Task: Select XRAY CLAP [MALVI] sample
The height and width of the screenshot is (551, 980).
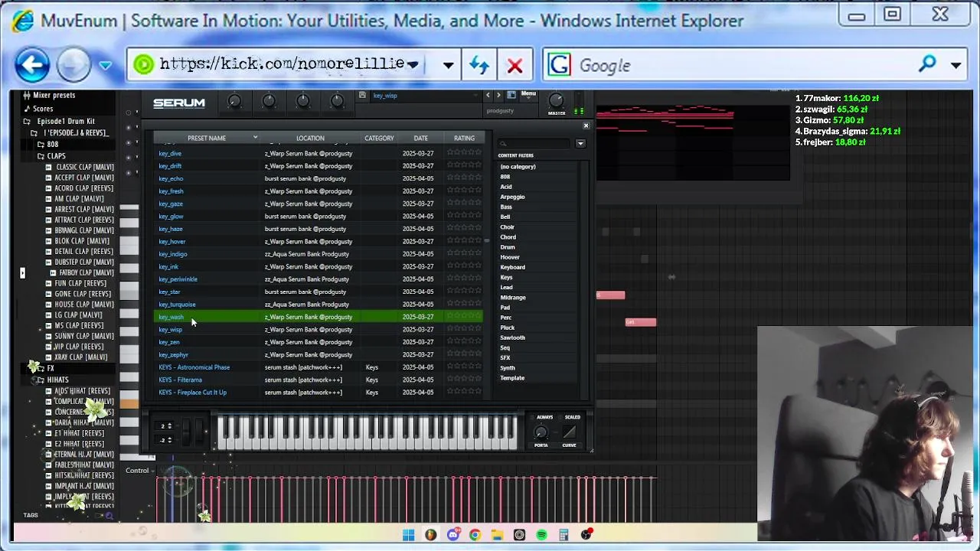Action: click(80, 357)
